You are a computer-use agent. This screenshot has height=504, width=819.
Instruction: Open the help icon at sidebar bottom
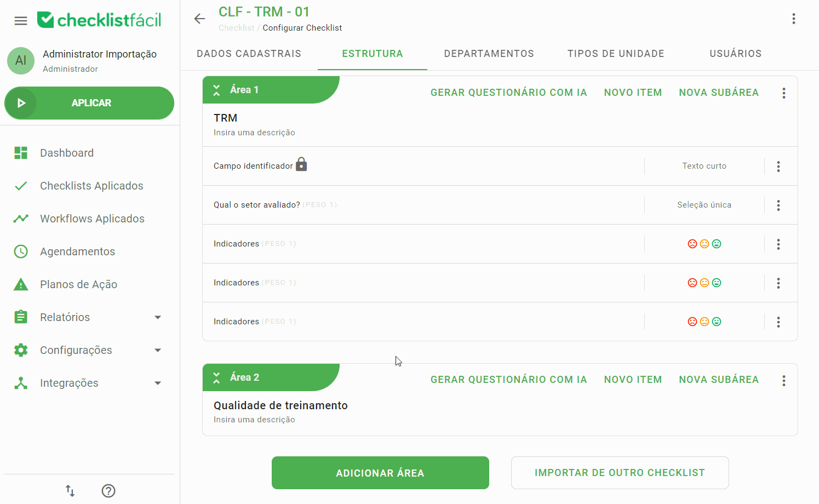point(108,491)
